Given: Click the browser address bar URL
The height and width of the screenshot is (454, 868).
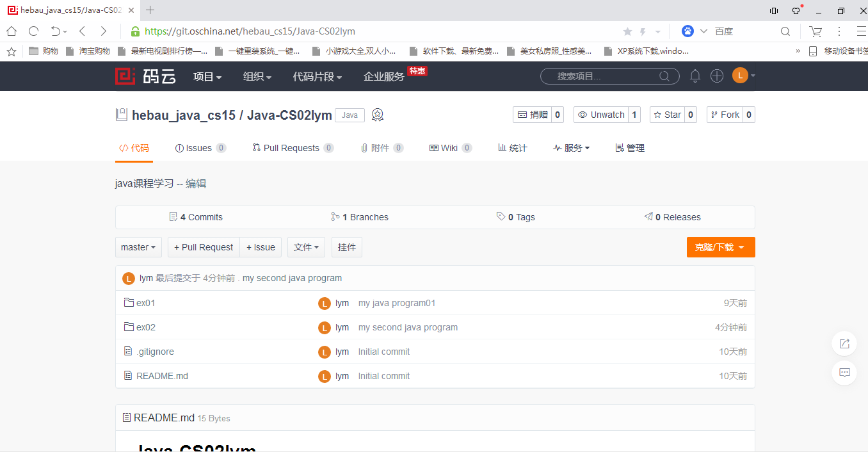Looking at the screenshot, I should pyautogui.click(x=250, y=31).
